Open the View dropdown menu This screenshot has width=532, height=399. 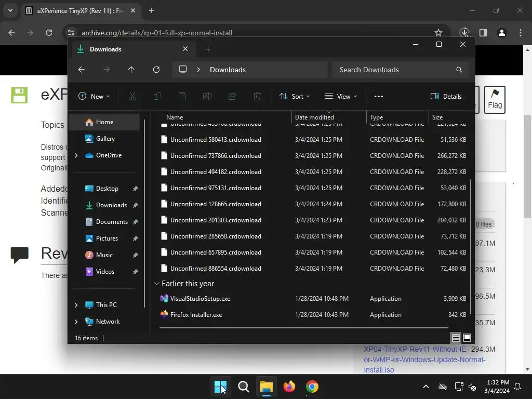click(341, 96)
